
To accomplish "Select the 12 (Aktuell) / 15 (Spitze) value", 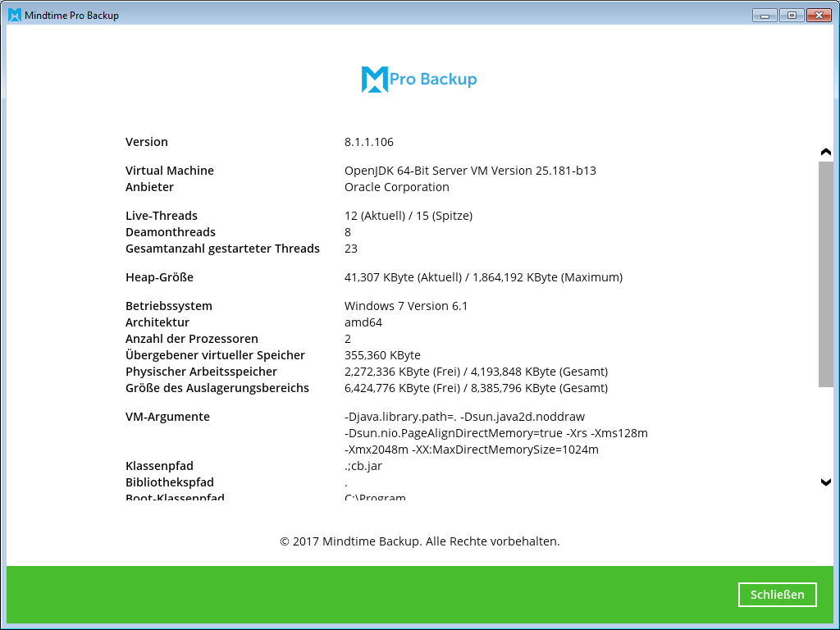I will tap(409, 216).
